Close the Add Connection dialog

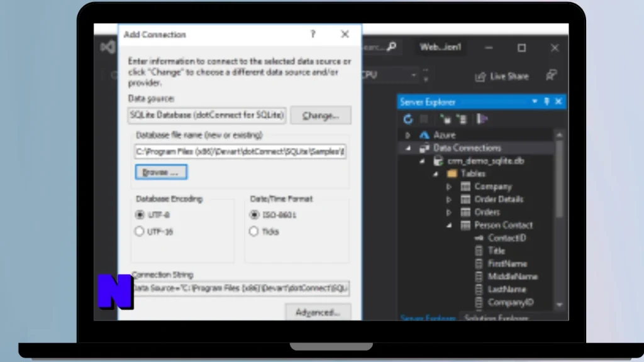click(345, 35)
